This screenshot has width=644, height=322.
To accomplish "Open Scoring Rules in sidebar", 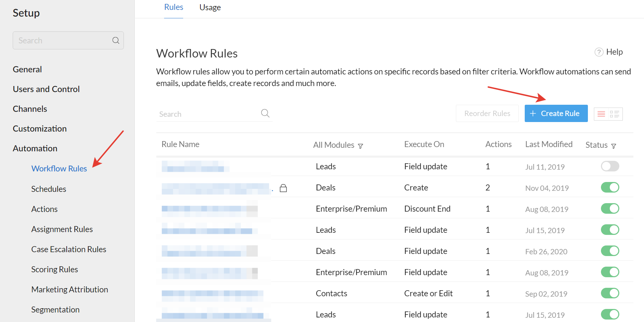I will point(55,269).
